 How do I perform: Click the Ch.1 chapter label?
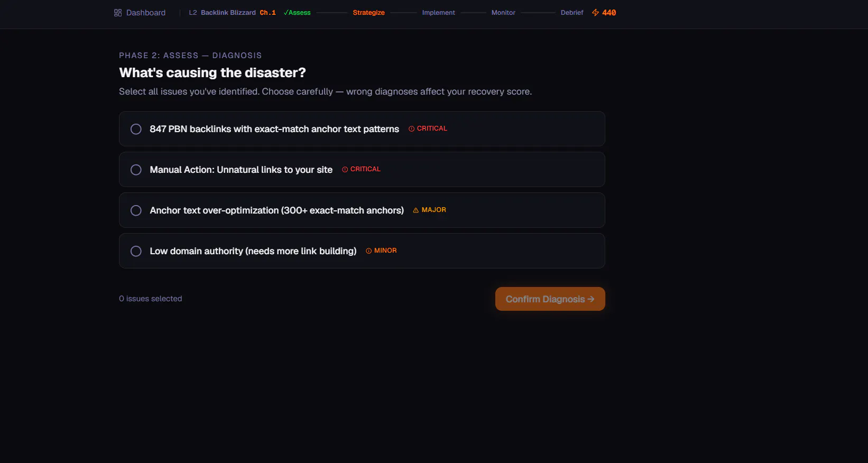(267, 13)
